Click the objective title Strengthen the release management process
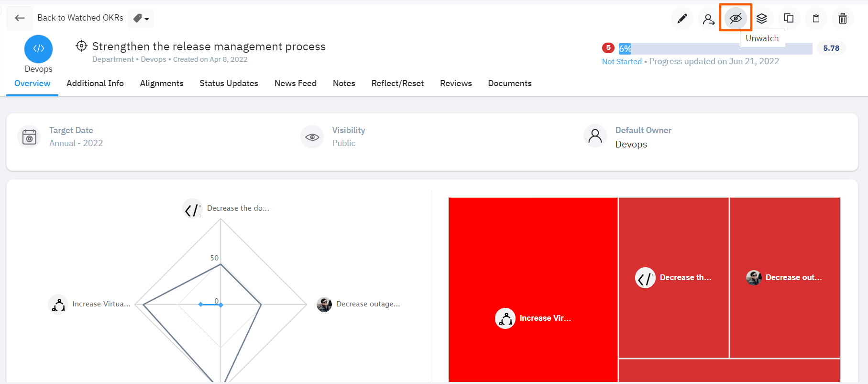 point(209,46)
